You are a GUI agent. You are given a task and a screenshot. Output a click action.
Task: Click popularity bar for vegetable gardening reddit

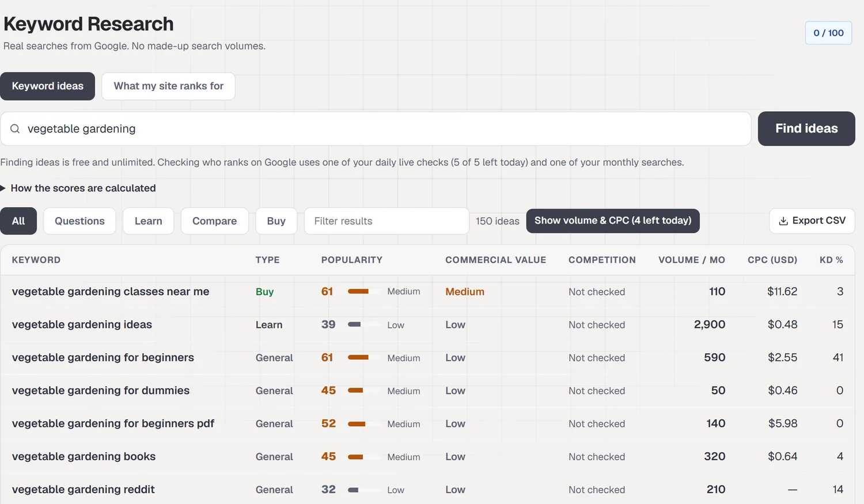coord(364,490)
